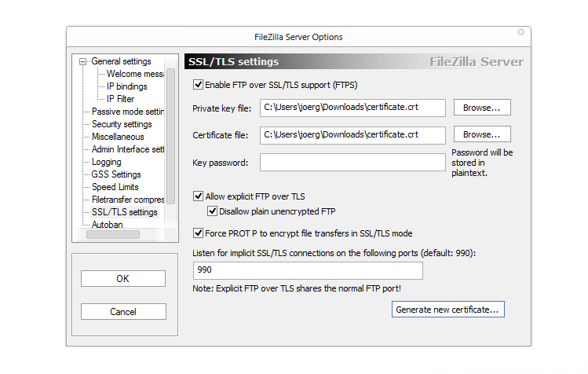Viewport: 588px width, 374px height.
Task: Select IP bindings in the tree
Action: click(x=126, y=86)
